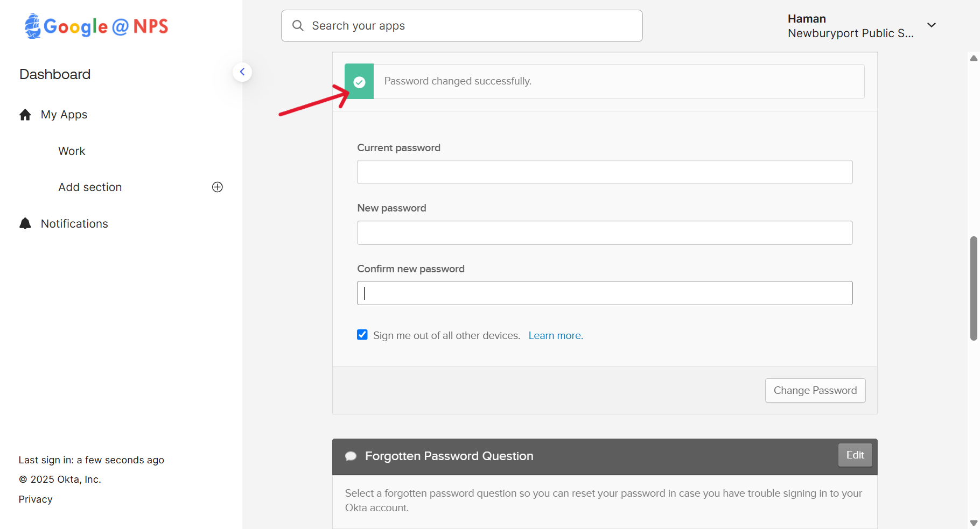Click the Forgotten Password Question speech bubble icon
This screenshot has width=980, height=529.
[351, 456]
